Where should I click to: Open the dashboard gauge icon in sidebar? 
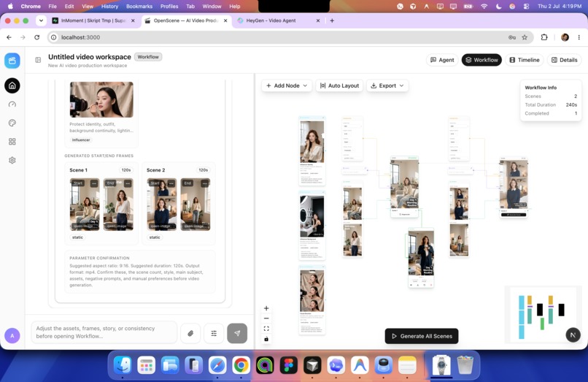pyautogui.click(x=12, y=104)
